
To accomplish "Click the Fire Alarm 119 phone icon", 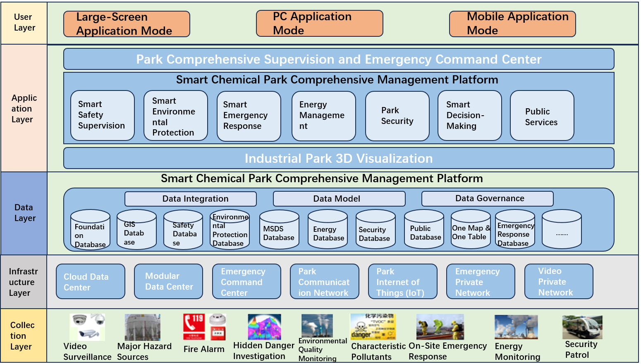I will (x=194, y=326).
